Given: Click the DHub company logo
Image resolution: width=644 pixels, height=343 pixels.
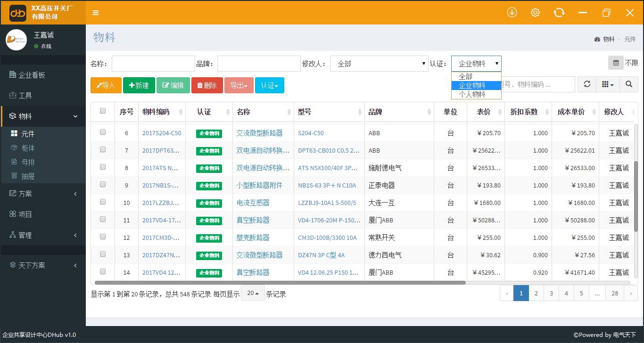Looking at the screenshot, I should click(x=18, y=13).
